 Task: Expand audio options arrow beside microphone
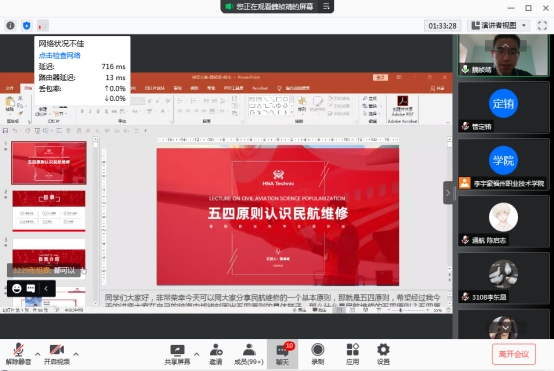click(37, 354)
